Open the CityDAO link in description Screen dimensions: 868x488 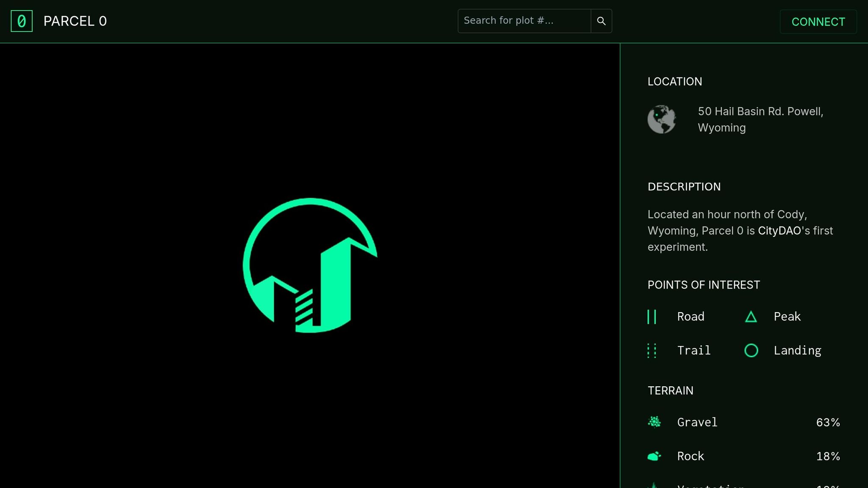tap(779, 231)
